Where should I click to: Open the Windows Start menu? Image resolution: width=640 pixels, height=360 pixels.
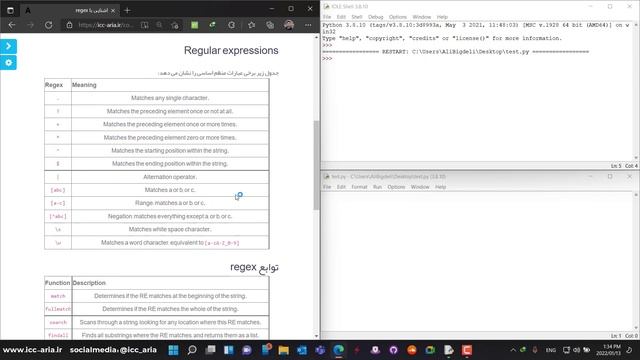click(x=173, y=350)
